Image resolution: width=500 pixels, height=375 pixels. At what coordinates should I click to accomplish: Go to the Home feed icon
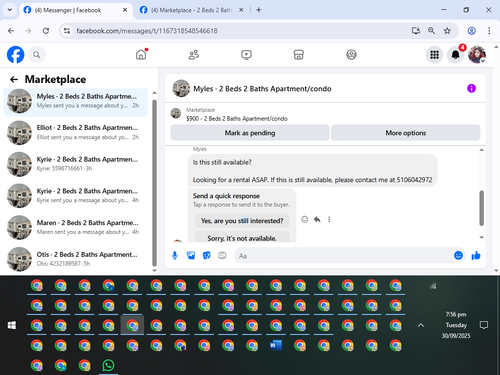[x=141, y=54]
